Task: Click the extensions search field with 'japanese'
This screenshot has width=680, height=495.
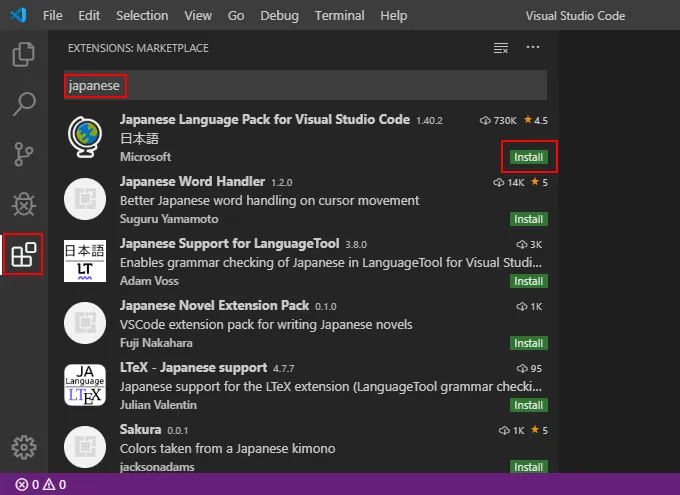Action: [x=305, y=85]
